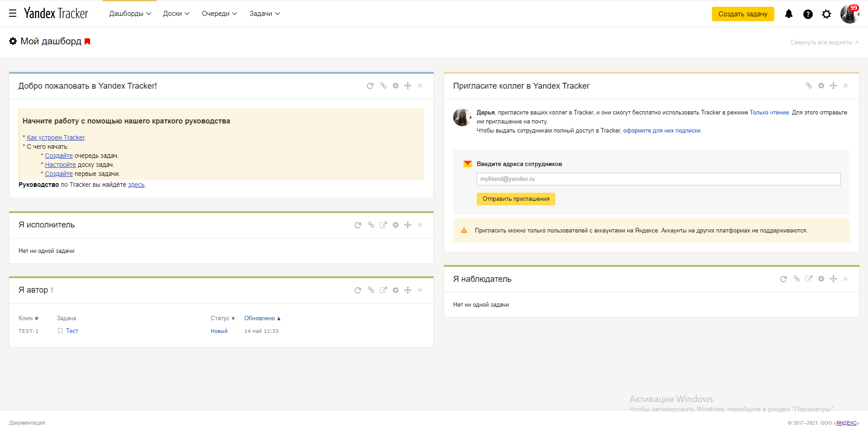Click Отправить приглашения button
868x436 pixels.
(x=516, y=199)
